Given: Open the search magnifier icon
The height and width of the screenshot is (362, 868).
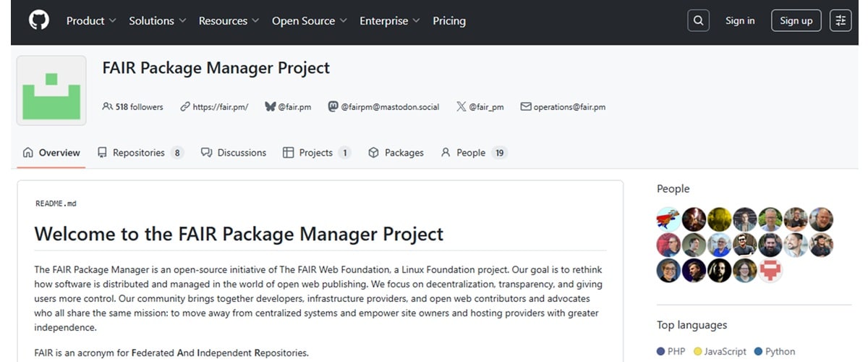Looking at the screenshot, I should point(698,21).
